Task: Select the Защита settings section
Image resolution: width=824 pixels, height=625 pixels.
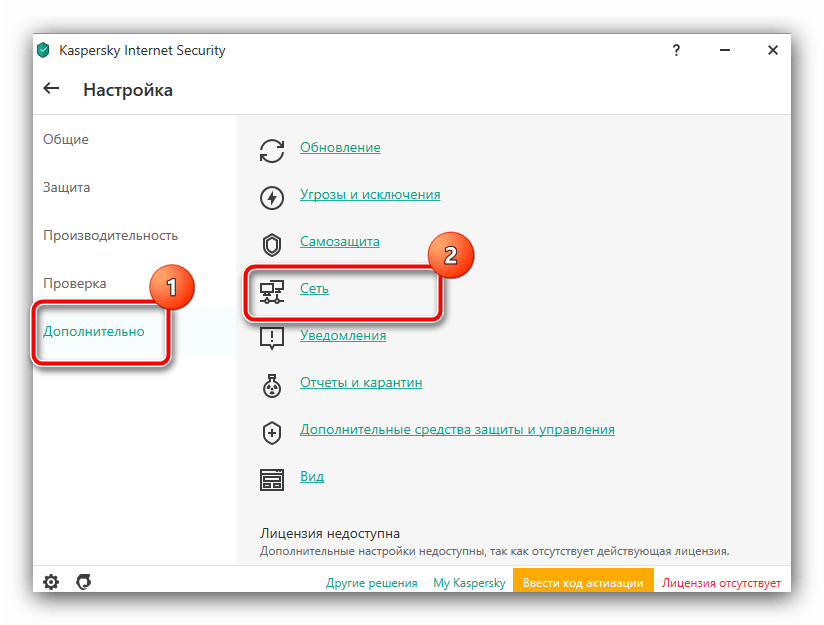Action: tap(66, 188)
